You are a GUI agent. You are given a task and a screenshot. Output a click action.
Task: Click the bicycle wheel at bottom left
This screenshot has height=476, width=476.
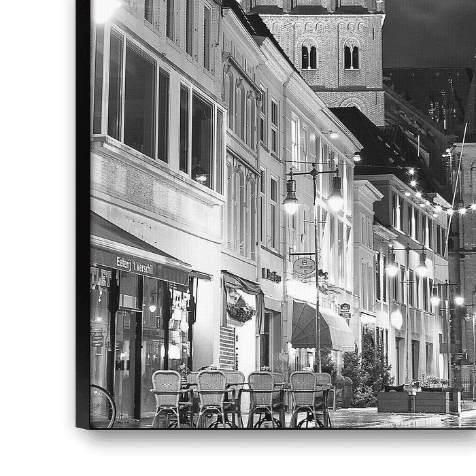101,407
